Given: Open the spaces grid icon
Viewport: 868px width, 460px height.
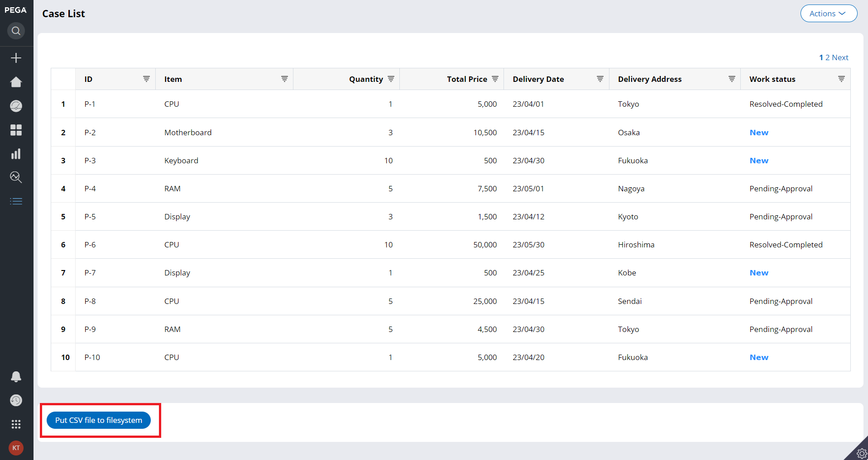Looking at the screenshot, I should pyautogui.click(x=16, y=130).
